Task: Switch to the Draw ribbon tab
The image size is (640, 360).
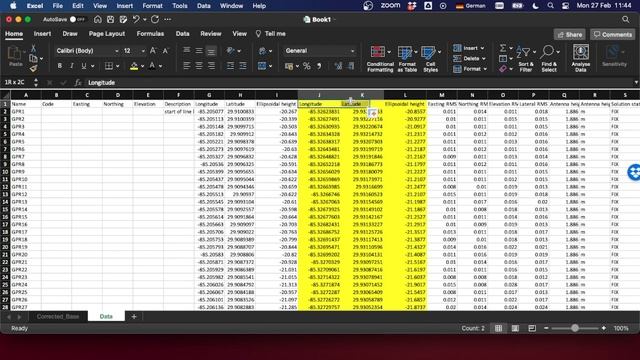Action: (x=70, y=33)
